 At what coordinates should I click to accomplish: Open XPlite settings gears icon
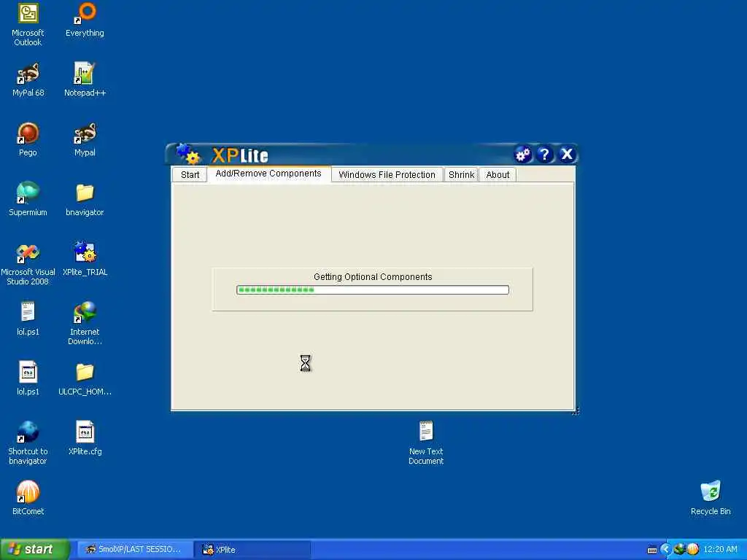523,155
